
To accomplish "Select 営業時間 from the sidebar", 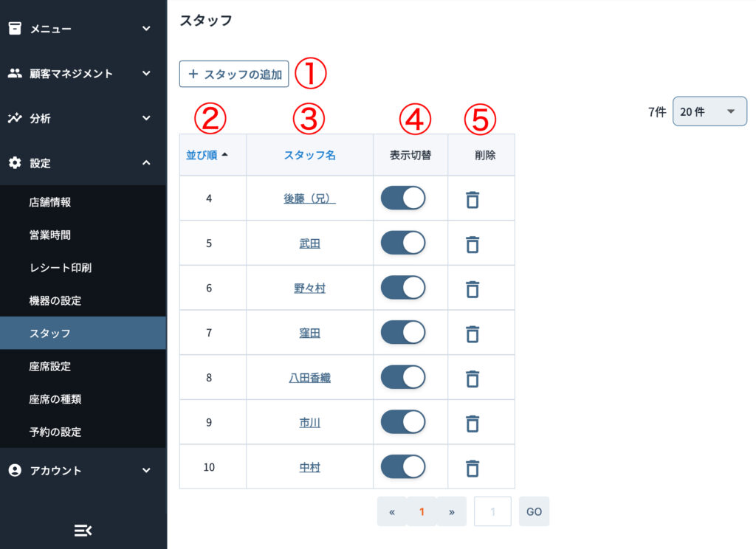I will coord(50,235).
